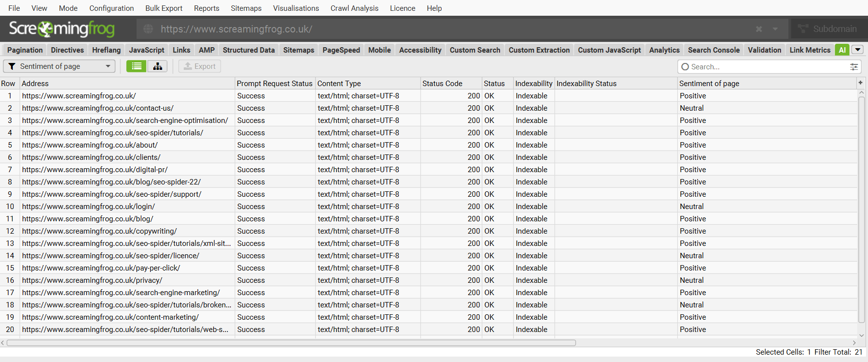Switch to the Search Console tab
868x362 pixels.
[714, 50]
